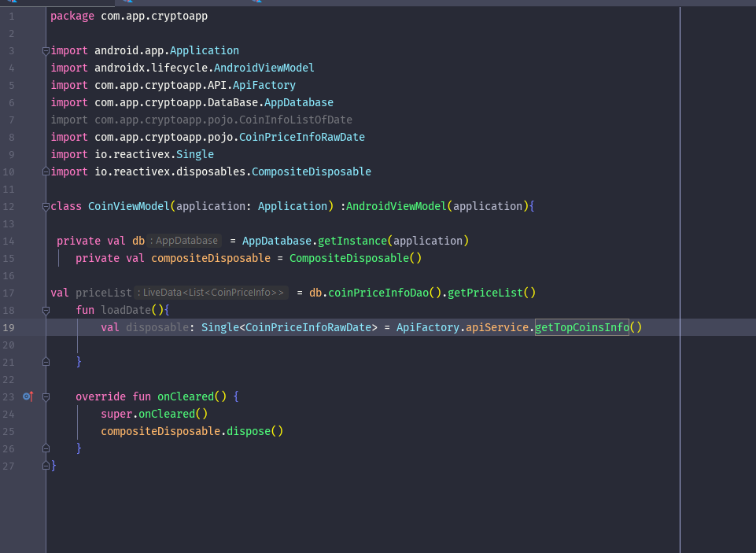756x553 pixels.
Task: Click the getInstance method call on line 14
Action: (352, 241)
